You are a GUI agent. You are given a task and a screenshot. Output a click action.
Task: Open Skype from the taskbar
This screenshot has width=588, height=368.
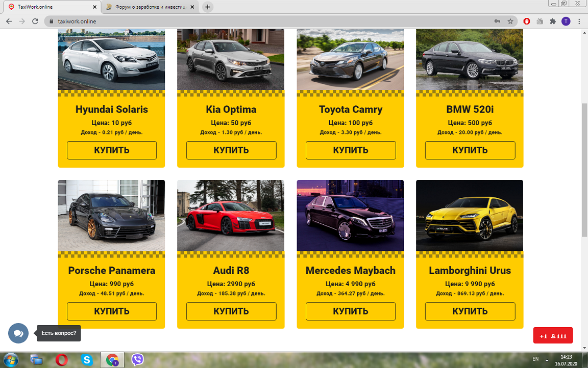pyautogui.click(x=87, y=360)
